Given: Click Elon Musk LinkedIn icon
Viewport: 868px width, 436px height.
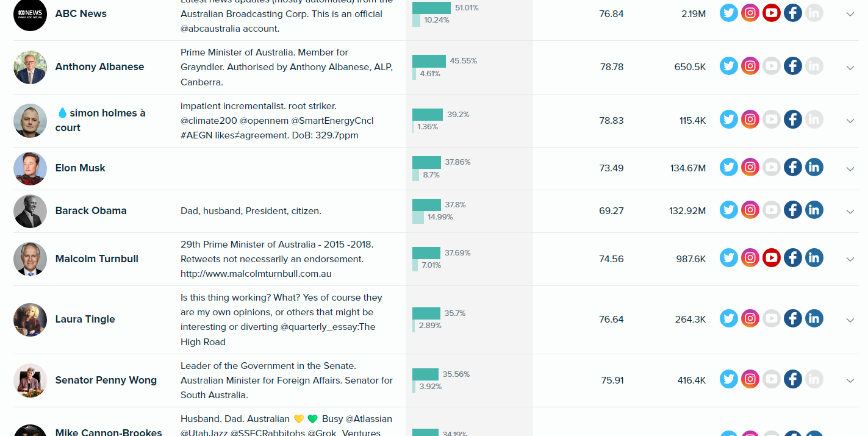Looking at the screenshot, I should 814,167.
